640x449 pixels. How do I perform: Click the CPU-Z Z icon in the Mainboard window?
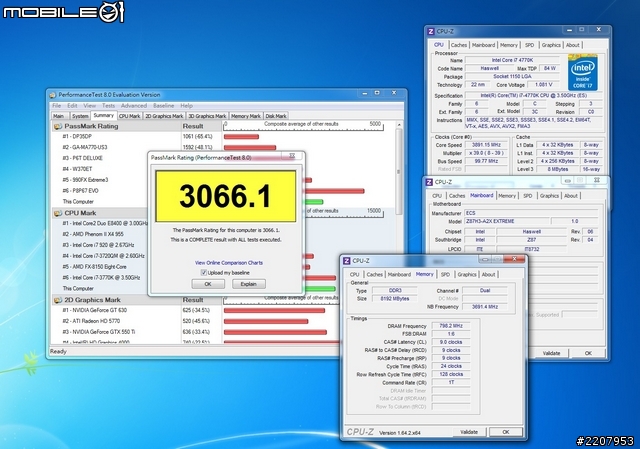tap(429, 182)
